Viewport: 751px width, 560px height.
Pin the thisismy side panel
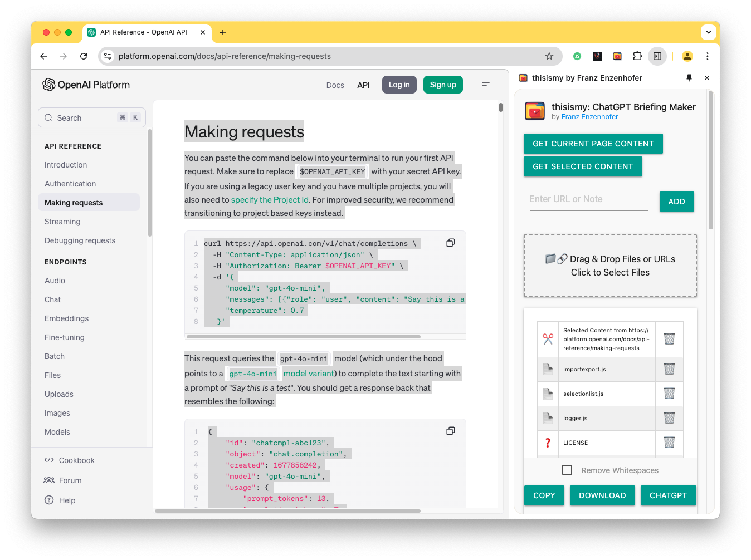point(689,78)
